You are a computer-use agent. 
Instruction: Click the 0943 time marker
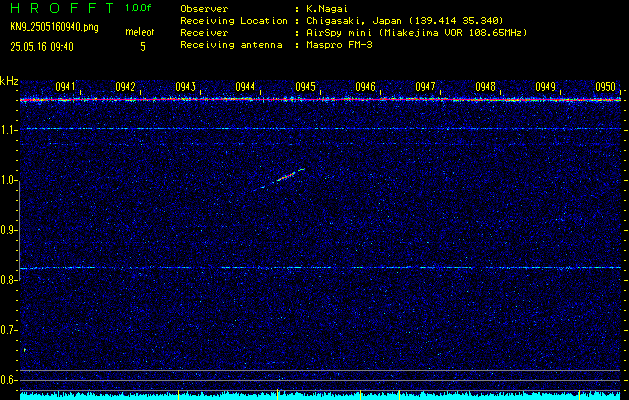tap(185, 87)
